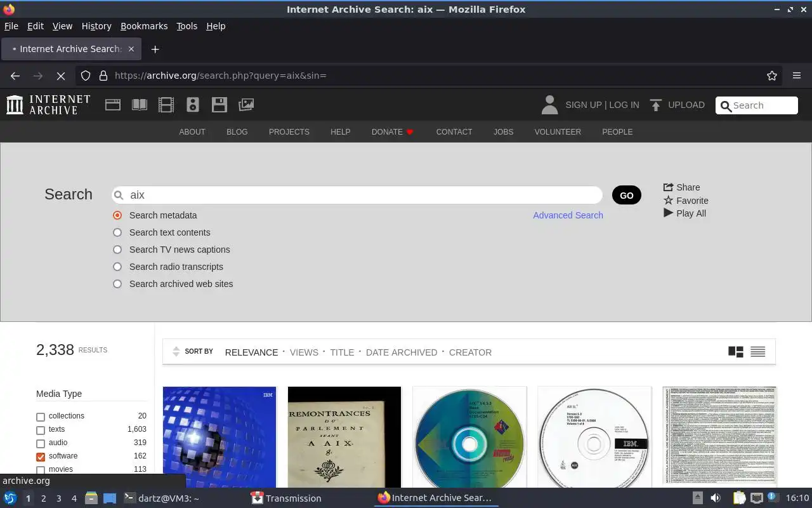
Task: Open the Remontrances du Parlement thumbnail
Action: click(344, 437)
